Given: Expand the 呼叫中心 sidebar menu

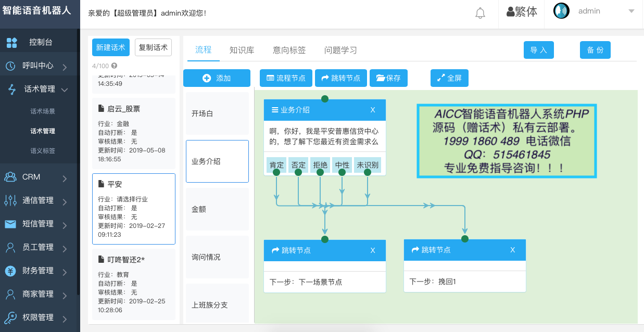Looking at the screenshot, I should pos(65,67).
